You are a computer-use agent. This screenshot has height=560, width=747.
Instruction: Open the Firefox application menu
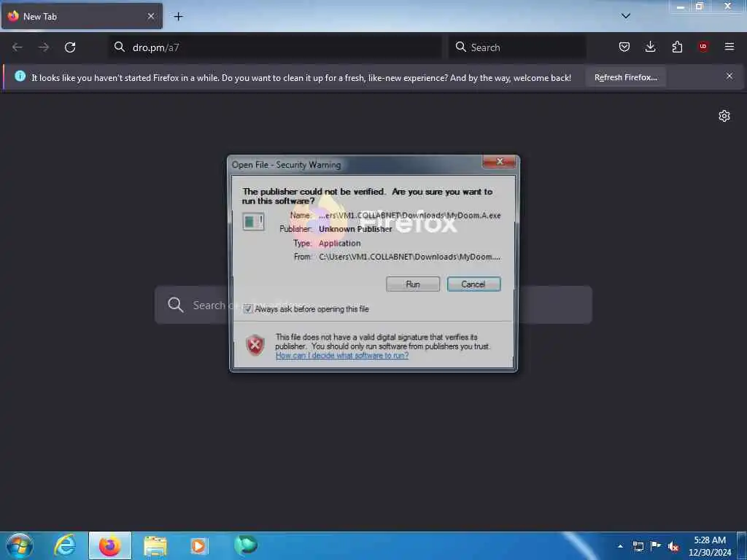point(729,47)
